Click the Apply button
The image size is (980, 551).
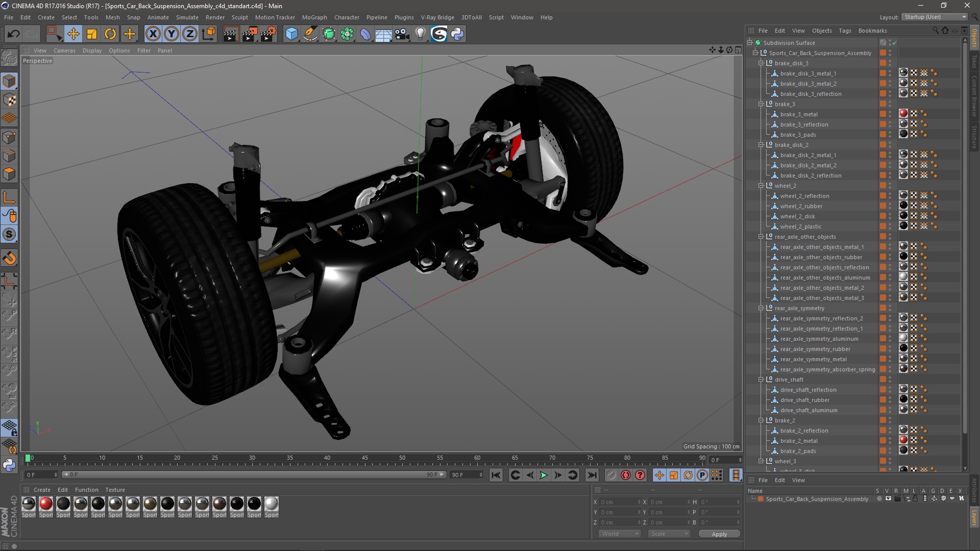tap(719, 534)
